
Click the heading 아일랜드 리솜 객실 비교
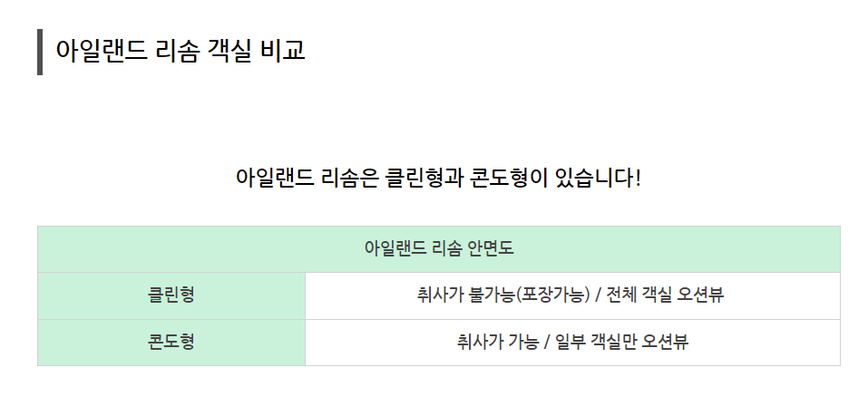click(x=180, y=51)
